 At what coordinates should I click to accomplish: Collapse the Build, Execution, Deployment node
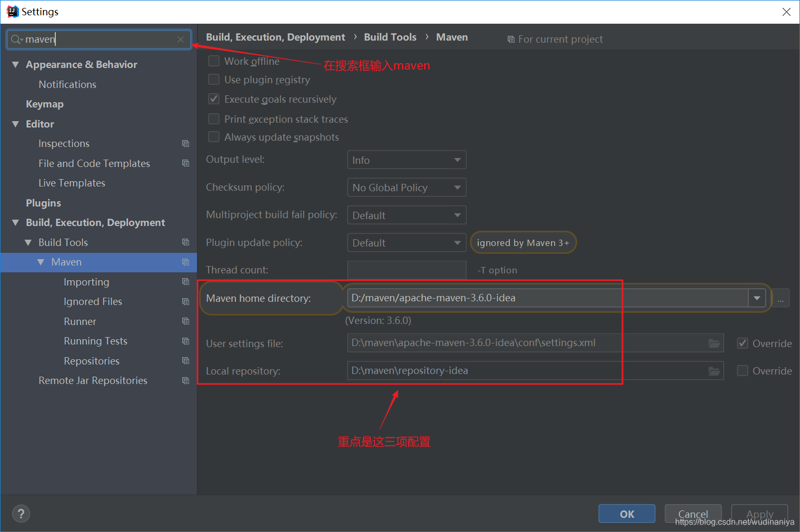tap(15, 223)
